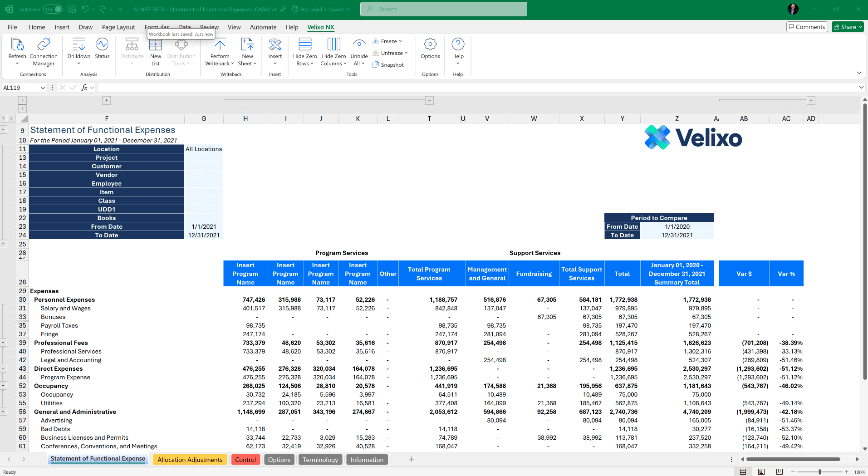This screenshot has height=476, width=868.
Task: Click the Search box in title bar
Action: click(x=443, y=9)
